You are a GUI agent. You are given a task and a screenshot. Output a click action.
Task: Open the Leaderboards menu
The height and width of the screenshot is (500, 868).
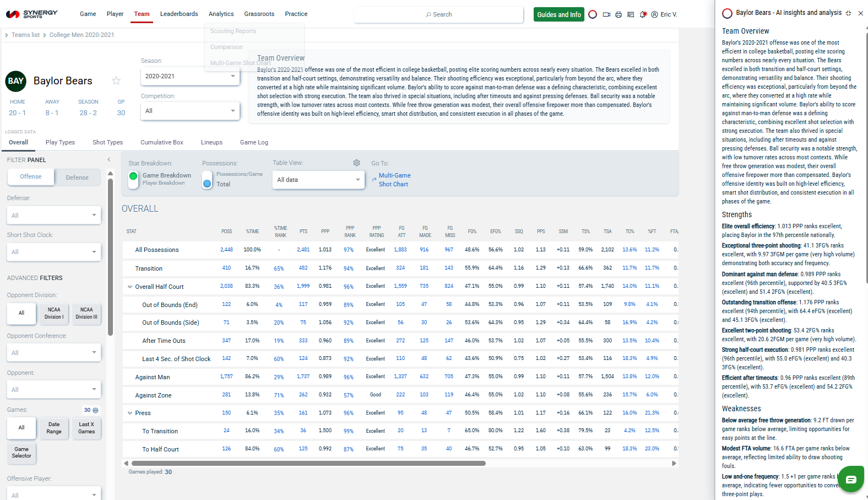tap(179, 14)
